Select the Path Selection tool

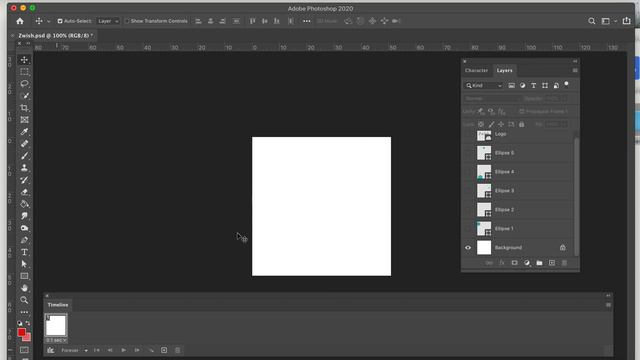tap(24, 264)
